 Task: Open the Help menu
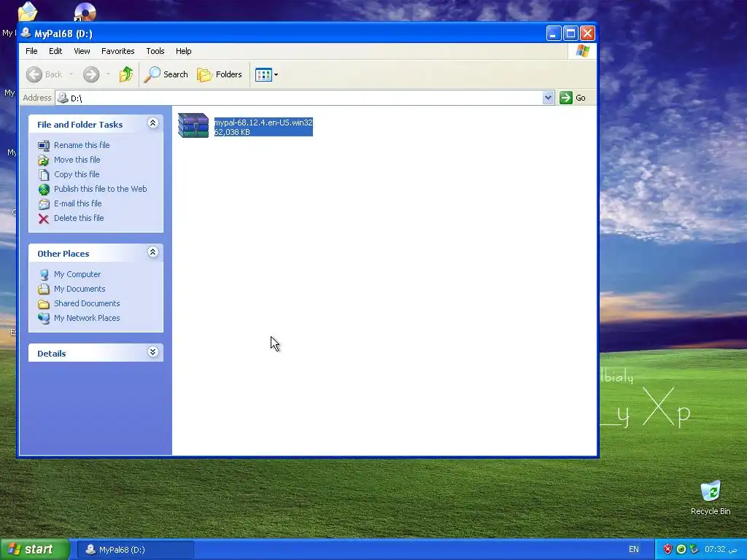click(x=183, y=51)
